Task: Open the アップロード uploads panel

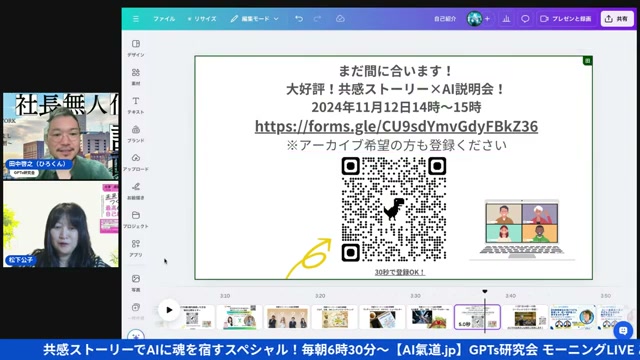Action: [x=136, y=162]
